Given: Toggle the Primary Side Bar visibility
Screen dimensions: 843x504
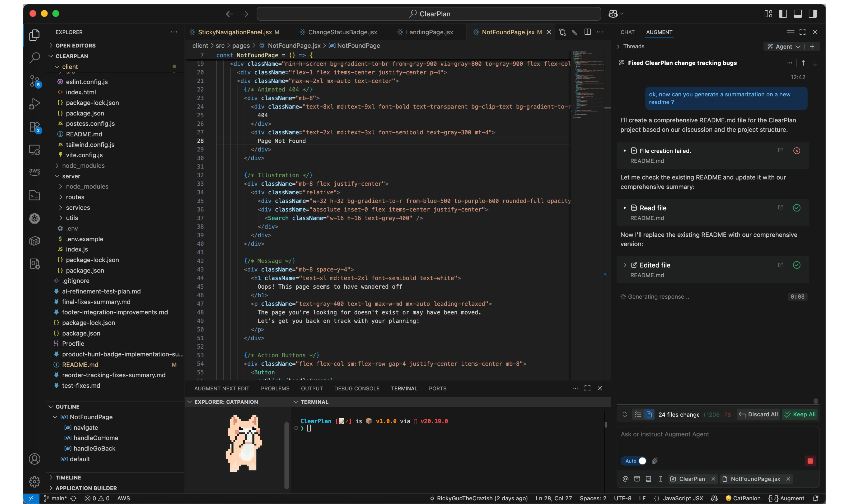Looking at the screenshot, I should 783,14.
